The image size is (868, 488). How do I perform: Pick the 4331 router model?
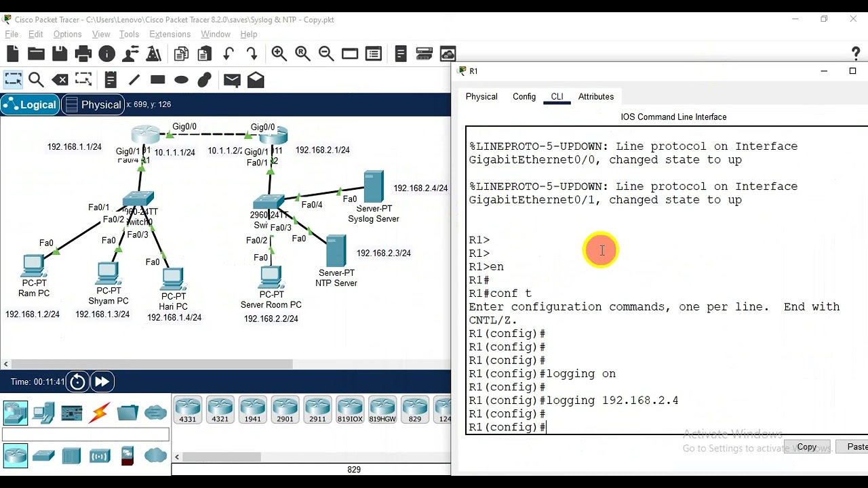point(188,411)
